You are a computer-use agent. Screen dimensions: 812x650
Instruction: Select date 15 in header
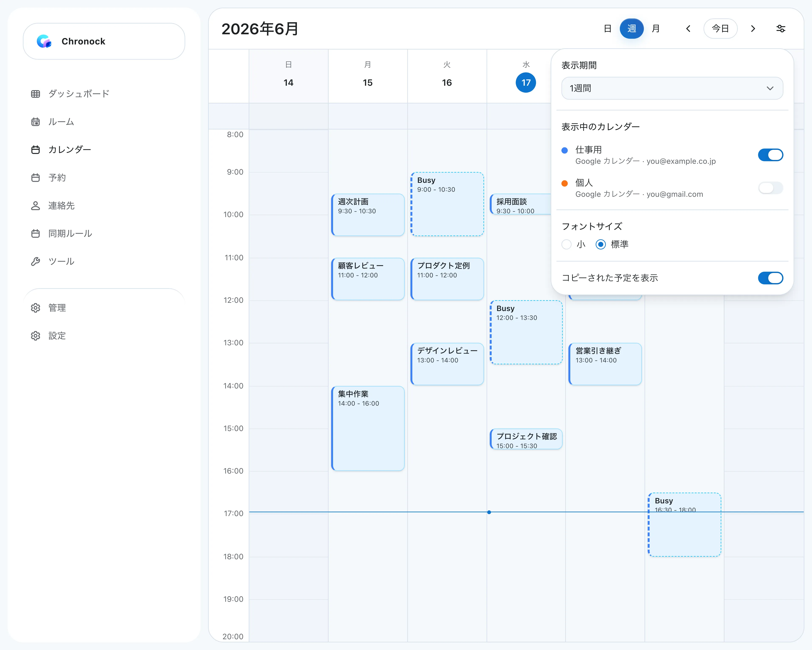point(368,83)
